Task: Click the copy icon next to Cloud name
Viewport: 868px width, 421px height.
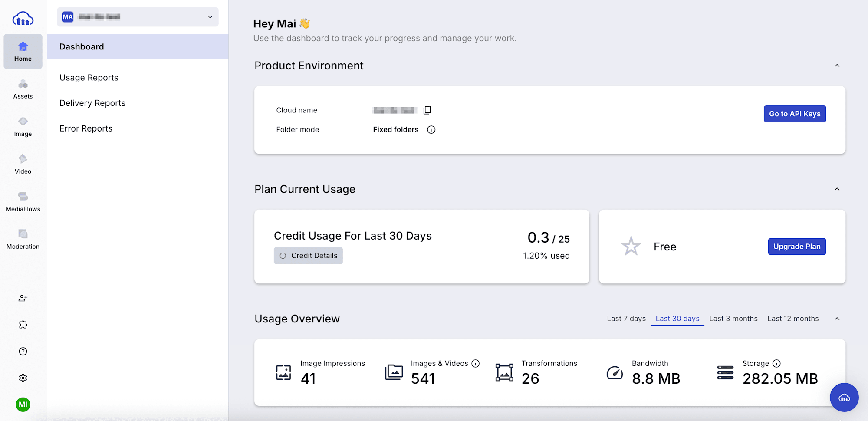Action: (427, 110)
